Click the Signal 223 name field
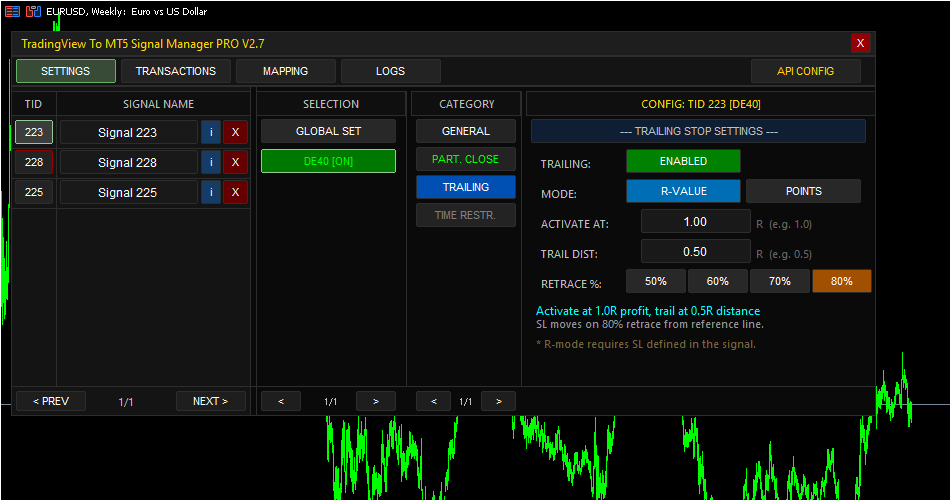Image resolution: width=950 pixels, height=500 pixels. coord(128,132)
